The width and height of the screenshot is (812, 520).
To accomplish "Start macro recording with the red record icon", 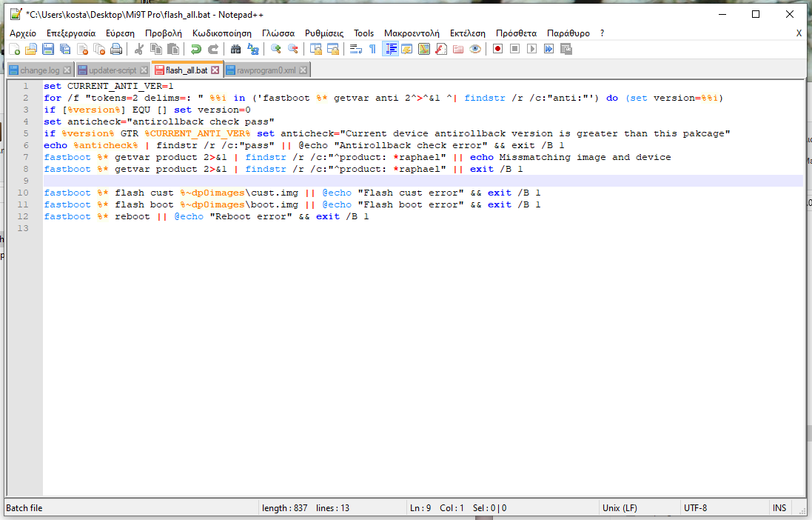I will coord(497,50).
